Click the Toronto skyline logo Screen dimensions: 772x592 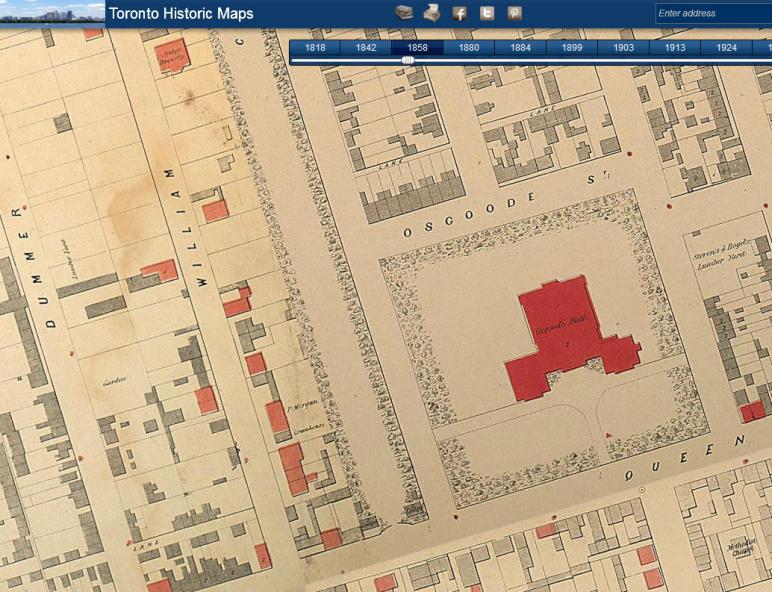tap(52, 12)
